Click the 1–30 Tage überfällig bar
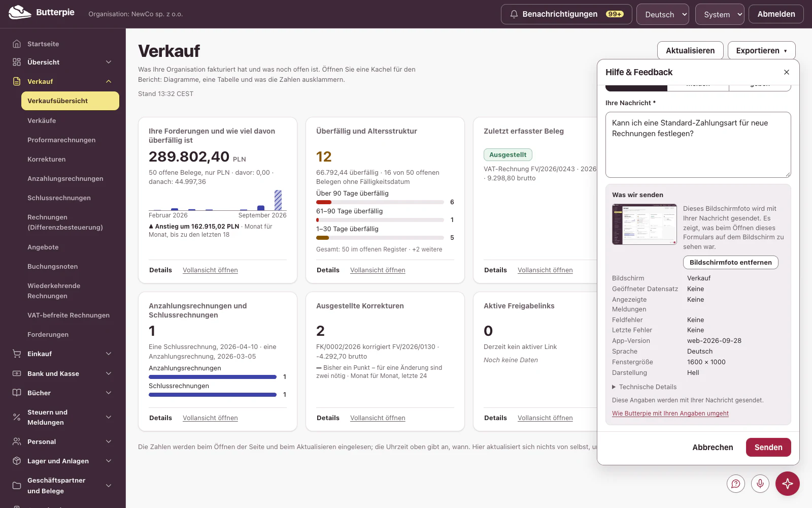Image resolution: width=812 pixels, height=508 pixels. [x=380, y=238]
